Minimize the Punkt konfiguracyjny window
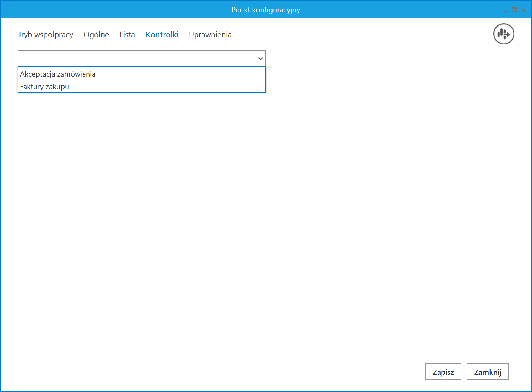 click(x=505, y=10)
